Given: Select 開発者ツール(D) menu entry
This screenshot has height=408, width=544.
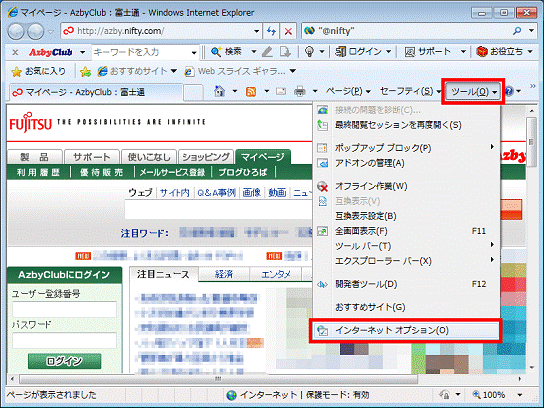Looking at the screenshot, I should (x=406, y=284).
